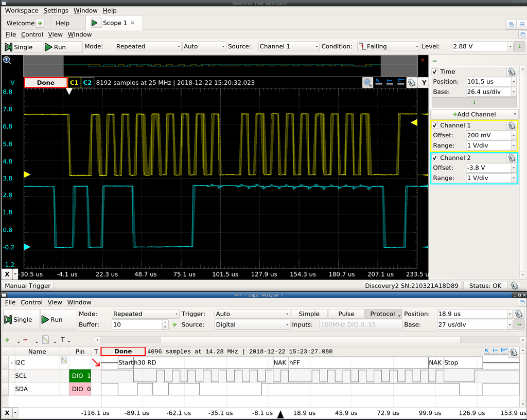This screenshot has width=527, height=420.
Task: Click green down-arrow next to trigger Level
Action: [x=519, y=46]
